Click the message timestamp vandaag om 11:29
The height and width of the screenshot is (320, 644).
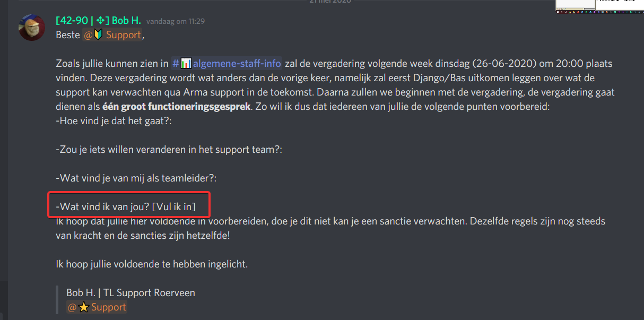pyautogui.click(x=176, y=22)
